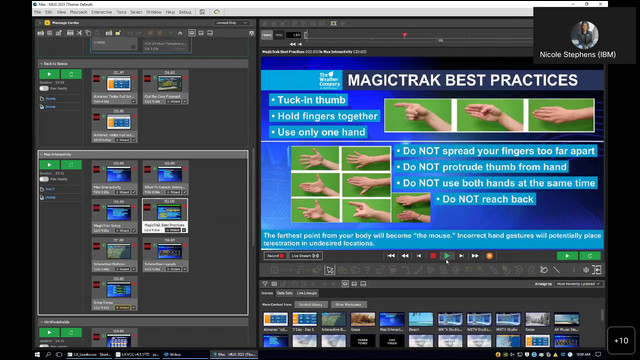
Task: Play the Back to Basics playlist
Action: click(x=49, y=74)
